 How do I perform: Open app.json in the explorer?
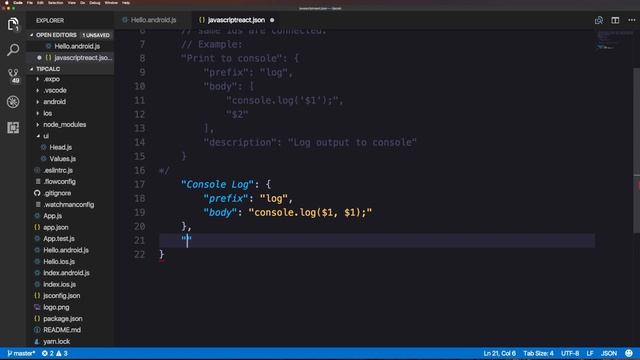point(56,227)
